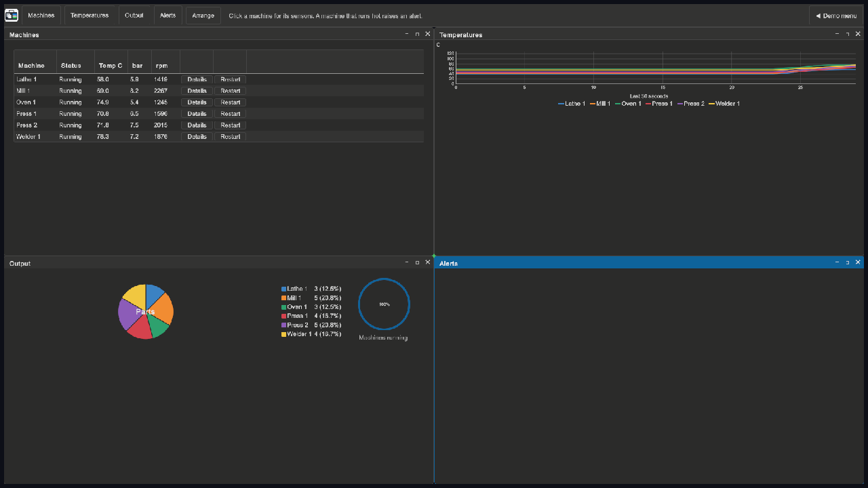Open Details for Lathe 1
Viewport: 868px width, 488px height.
197,79
